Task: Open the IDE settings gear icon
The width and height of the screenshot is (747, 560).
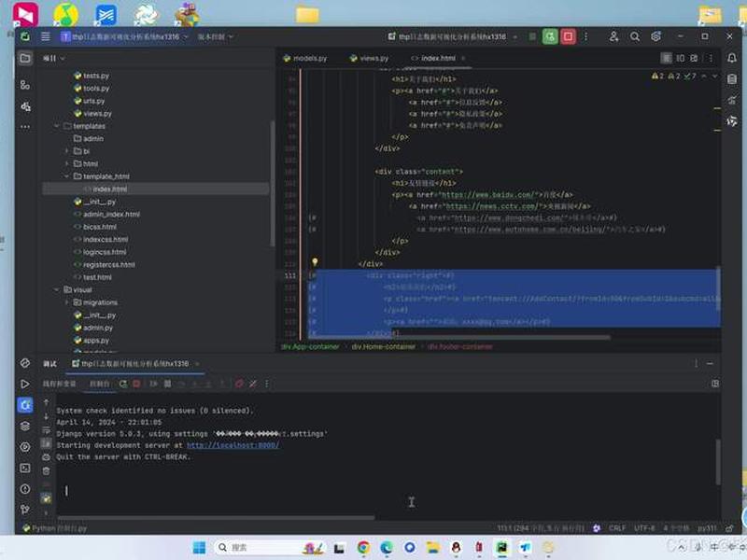Action: pos(656,36)
